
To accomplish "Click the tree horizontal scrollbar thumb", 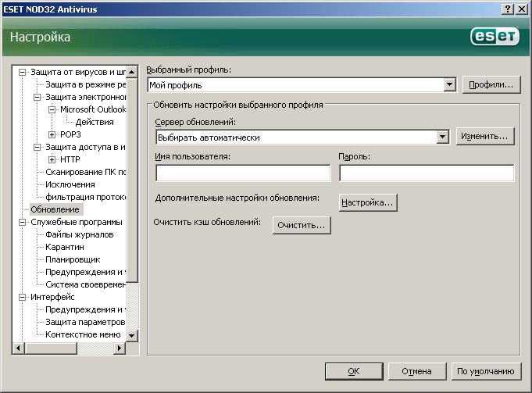I will (x=51, y=348).
